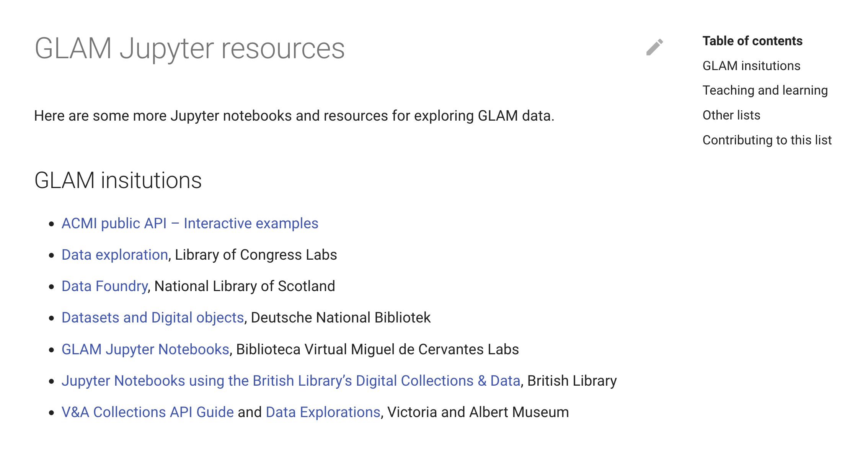
Task: Click the Table of contents heading
Action: tap(752, 41)
